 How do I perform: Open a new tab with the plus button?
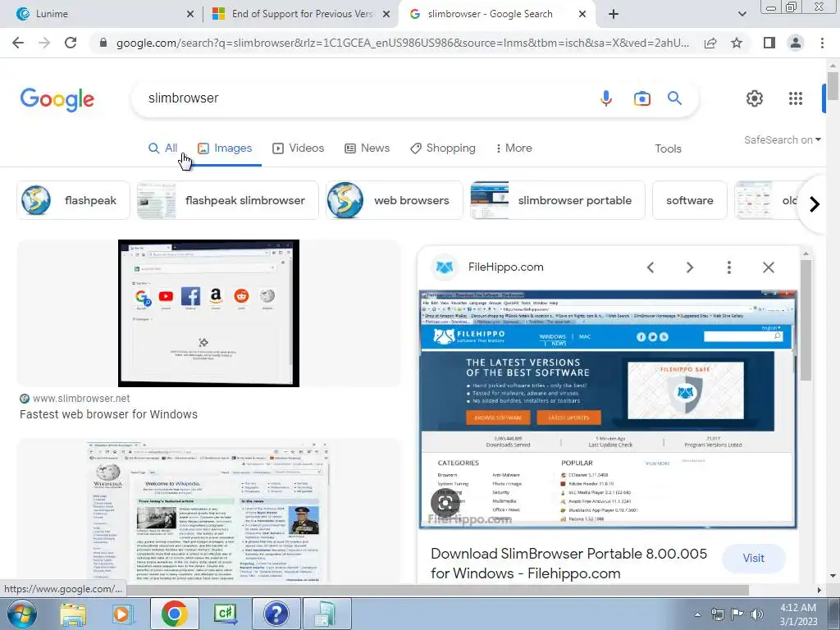point(614,14)
